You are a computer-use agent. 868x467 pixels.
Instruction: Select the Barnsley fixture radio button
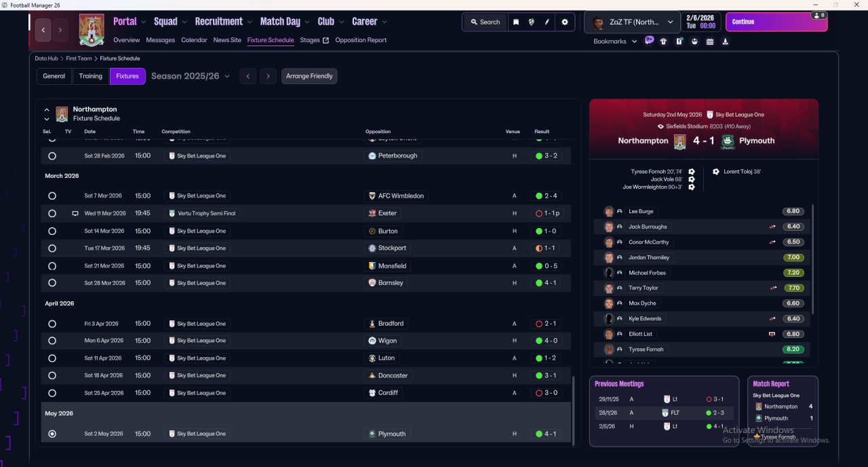(52, 282)
